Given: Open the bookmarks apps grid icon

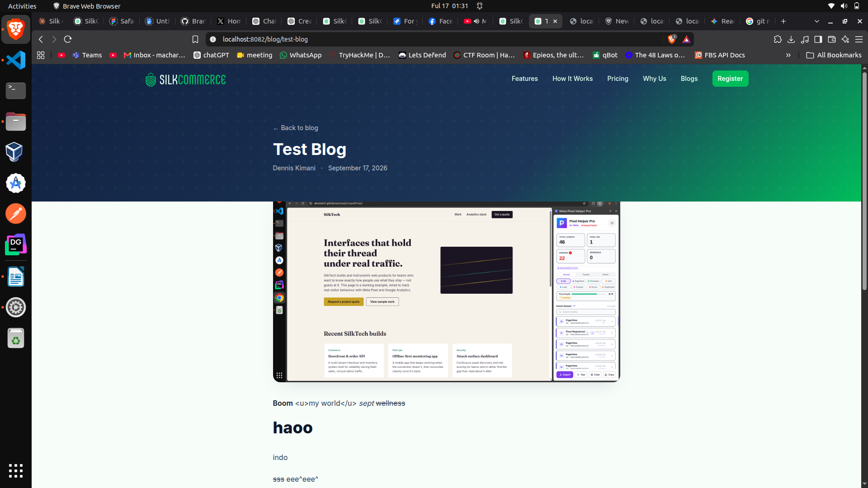Looking at the screenshot, I should coord(41,55).
